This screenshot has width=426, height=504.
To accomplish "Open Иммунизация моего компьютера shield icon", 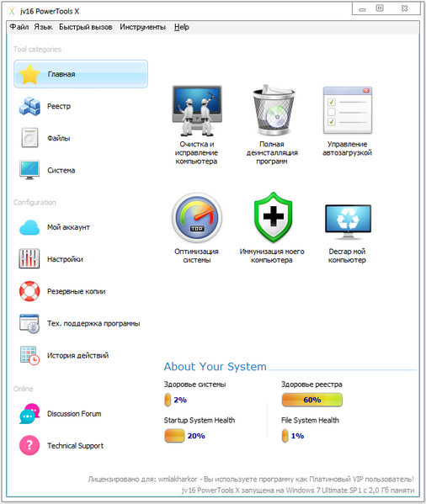I will coord(274,217).
